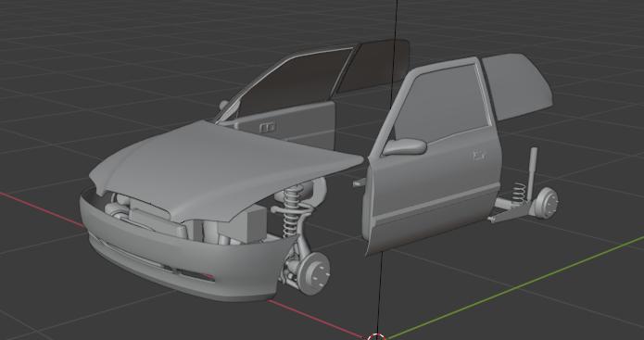Click the fog lamp opening in bumper
Viewport: 644px width, 340px height.
pos(196,275)
